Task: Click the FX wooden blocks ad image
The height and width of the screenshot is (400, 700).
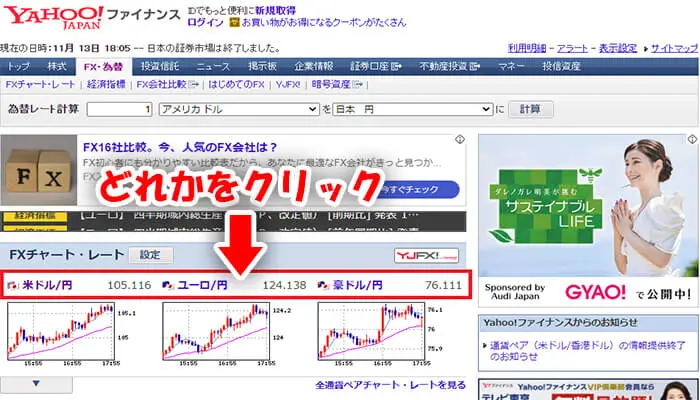Action: [39, 170]
